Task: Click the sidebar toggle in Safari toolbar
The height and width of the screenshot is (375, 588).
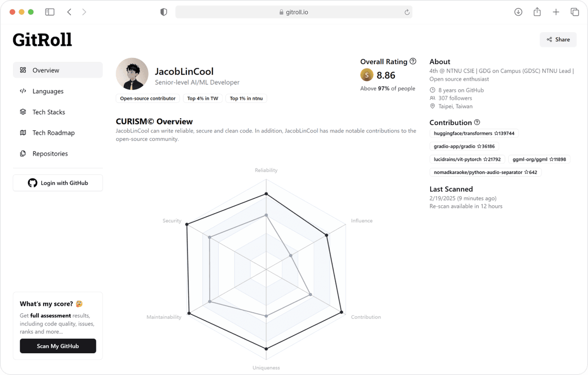Action: 49,11
